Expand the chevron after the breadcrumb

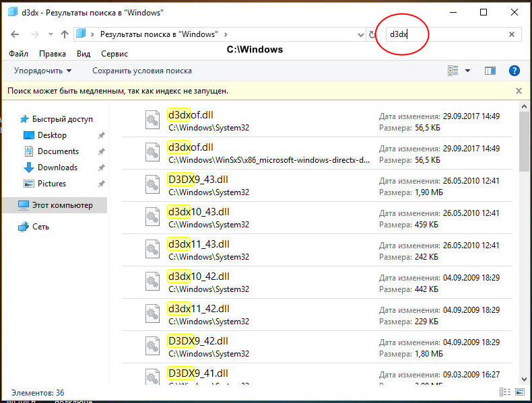(226, 34)
